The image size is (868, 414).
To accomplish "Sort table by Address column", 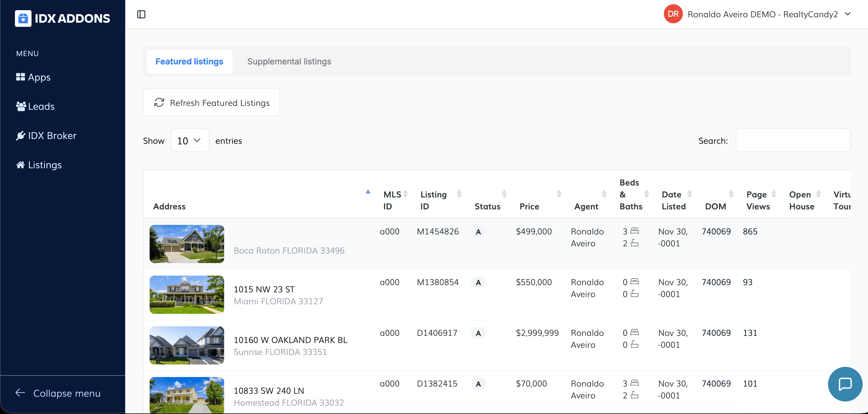I will click(x=170, y=206).
